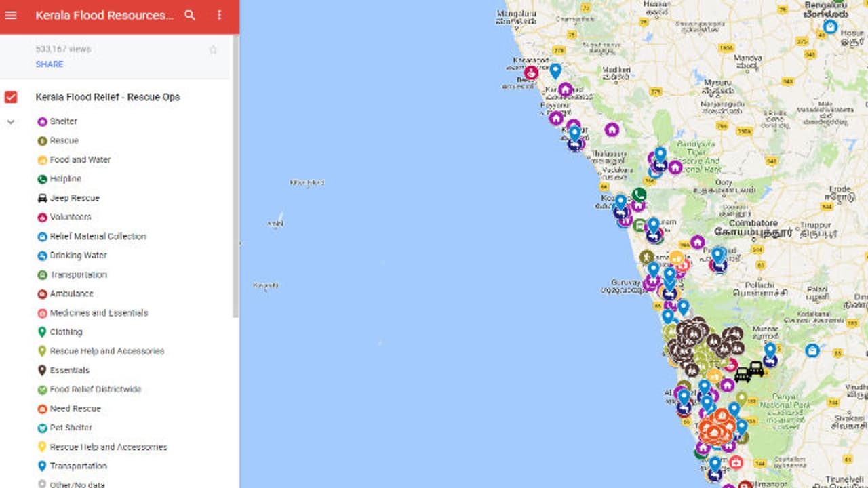Click the Drinking Water legend icon
868x488 pixels.
pyautogui.click(x=42, y=256)
